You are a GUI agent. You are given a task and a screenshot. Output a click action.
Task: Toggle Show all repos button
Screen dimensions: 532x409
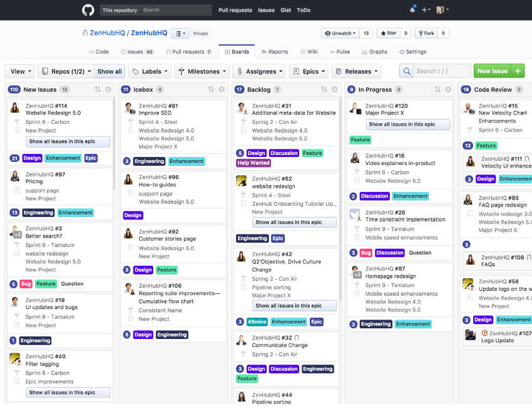point(110,71)
